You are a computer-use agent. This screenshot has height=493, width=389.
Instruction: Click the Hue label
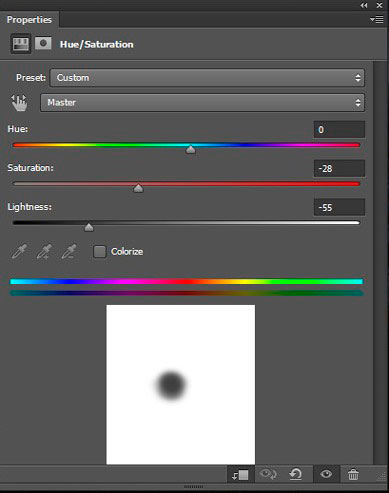(x=18, y=129)
